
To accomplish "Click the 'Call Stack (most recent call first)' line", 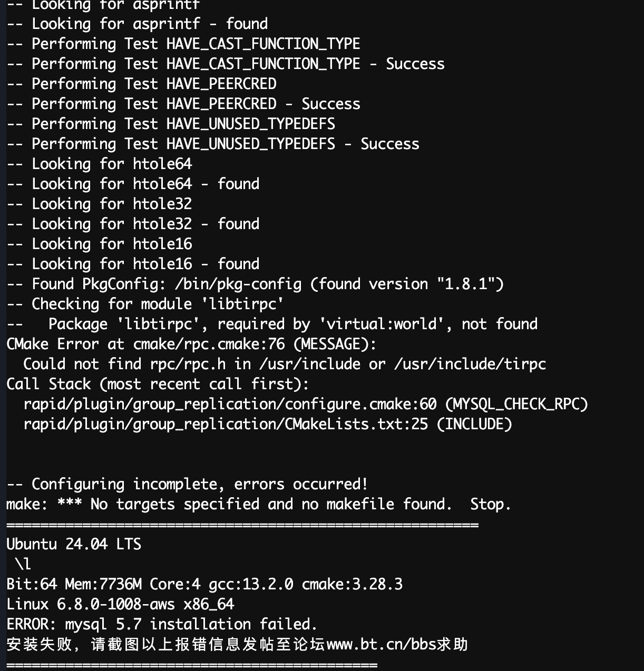I will pos(158,384).
